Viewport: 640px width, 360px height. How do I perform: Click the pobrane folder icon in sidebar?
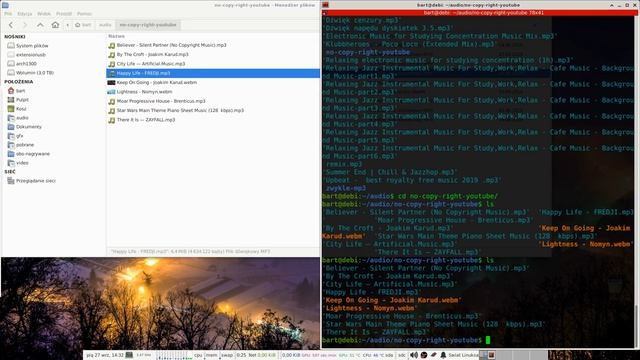(x=11, y=144)
